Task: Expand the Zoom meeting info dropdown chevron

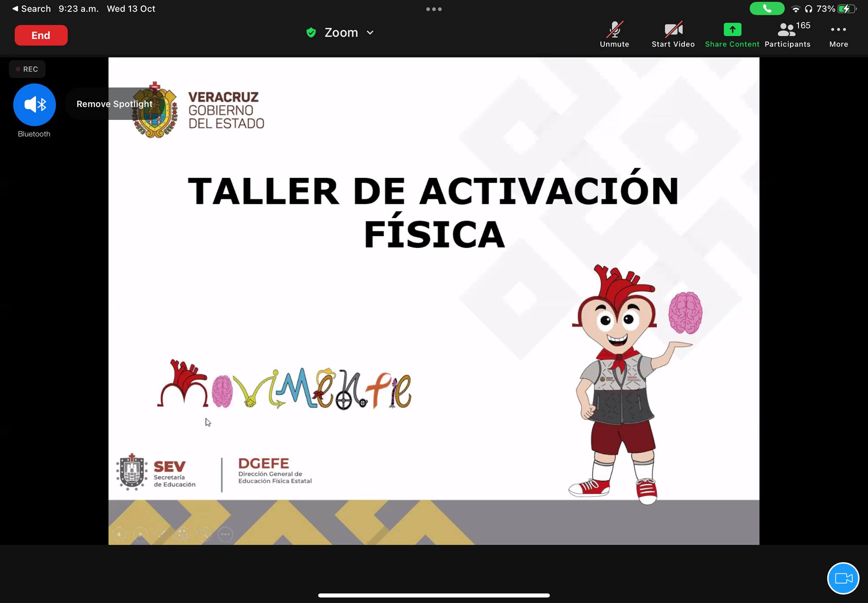Action: (x=370, y=33)
